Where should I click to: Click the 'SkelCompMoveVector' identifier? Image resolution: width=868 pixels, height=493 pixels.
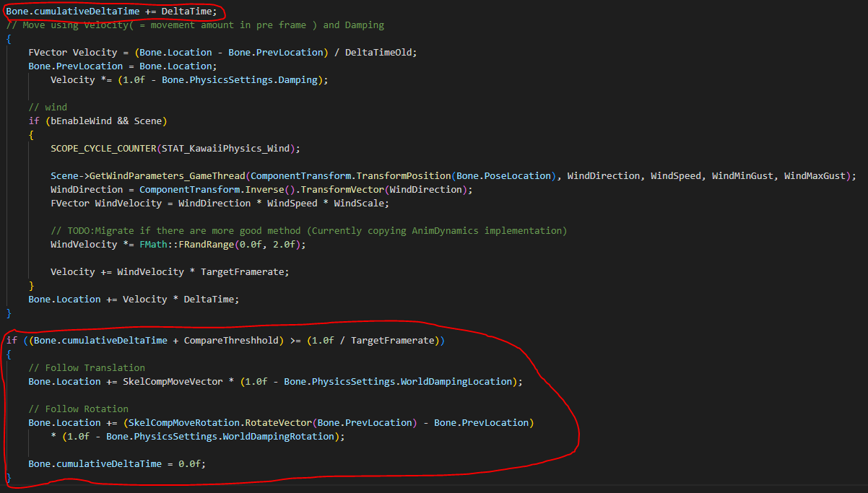click(x=173, y=381)
